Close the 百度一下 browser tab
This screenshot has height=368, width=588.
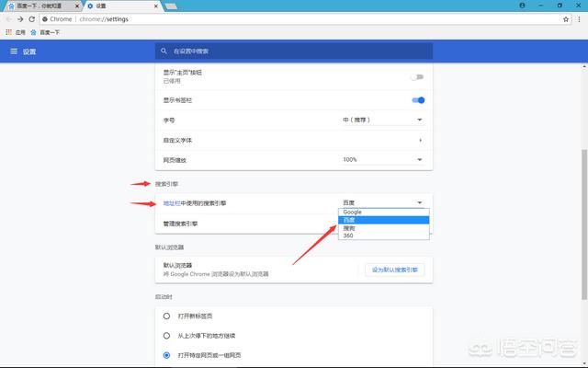tap(77, 6)
